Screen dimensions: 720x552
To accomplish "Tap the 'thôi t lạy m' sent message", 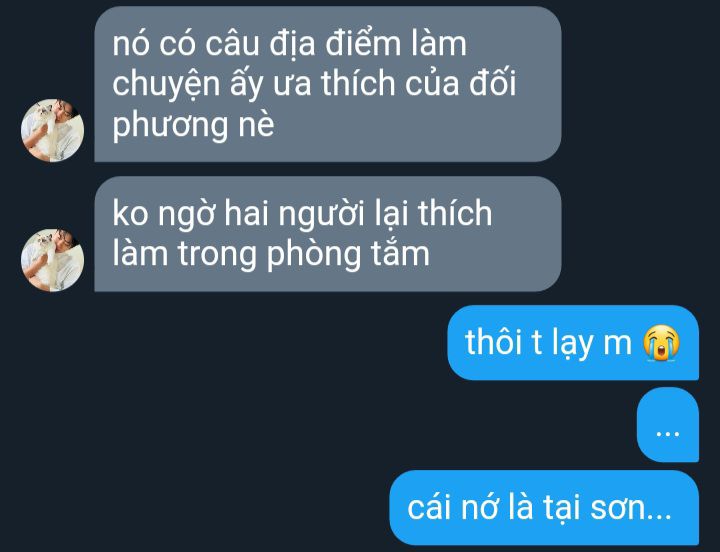I will click(x=573, y=343).
